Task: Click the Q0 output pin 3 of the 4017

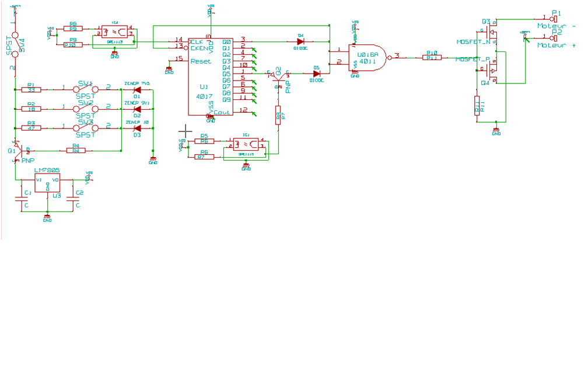Action: point(243,41)
